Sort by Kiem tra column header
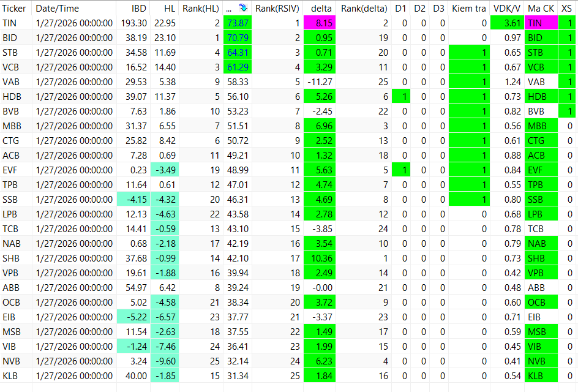578x392 pixels. click(469, 8)
